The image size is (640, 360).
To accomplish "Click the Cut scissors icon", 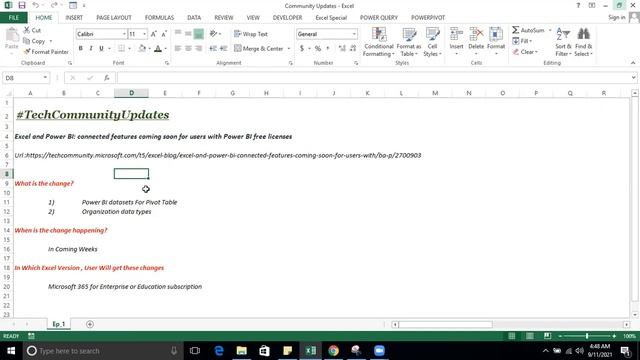I will 27,30.
